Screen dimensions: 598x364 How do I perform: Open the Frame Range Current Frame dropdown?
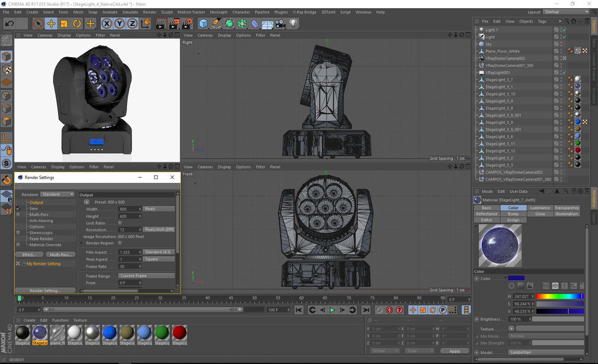tap(146, 276)
